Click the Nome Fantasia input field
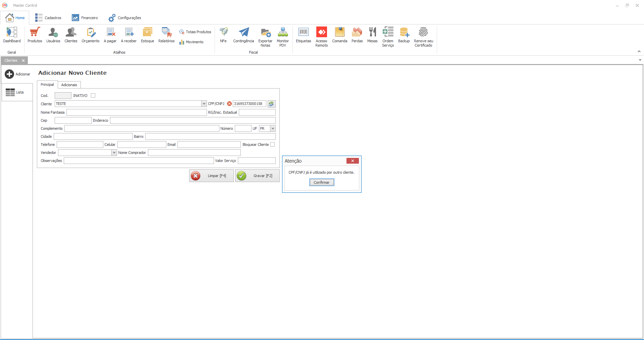 tap(137, 112)
